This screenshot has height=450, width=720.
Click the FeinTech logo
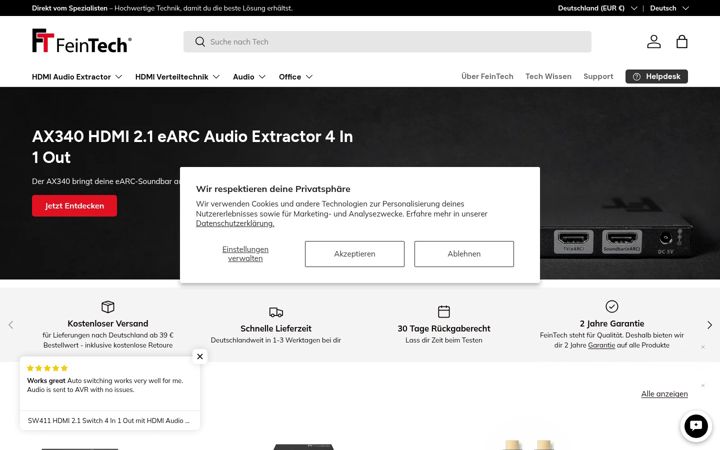click(82, 41)
